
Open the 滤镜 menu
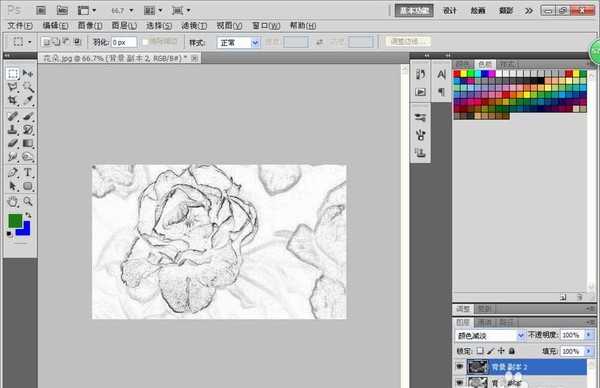pos(194,26)
